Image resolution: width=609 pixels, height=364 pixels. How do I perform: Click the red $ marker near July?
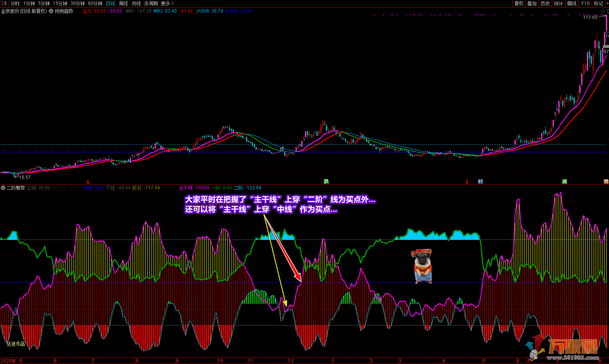point(88,182)
